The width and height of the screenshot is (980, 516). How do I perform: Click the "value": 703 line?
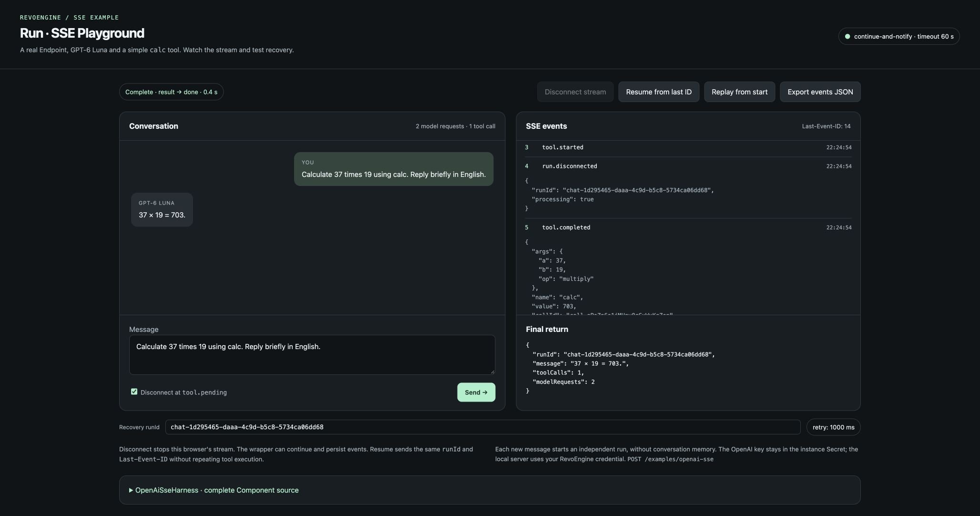(x=554, y=307)
